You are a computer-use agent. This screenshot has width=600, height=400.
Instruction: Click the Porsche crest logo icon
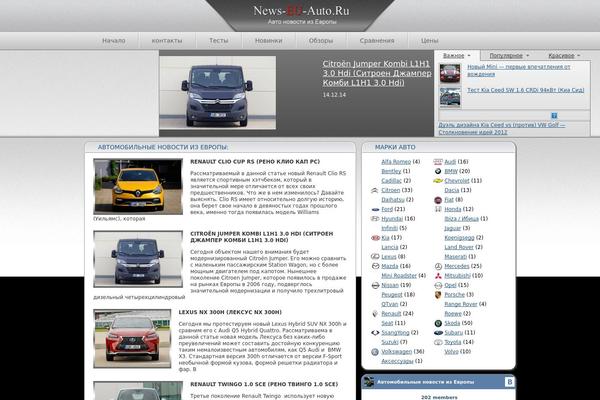pos(438,295)
